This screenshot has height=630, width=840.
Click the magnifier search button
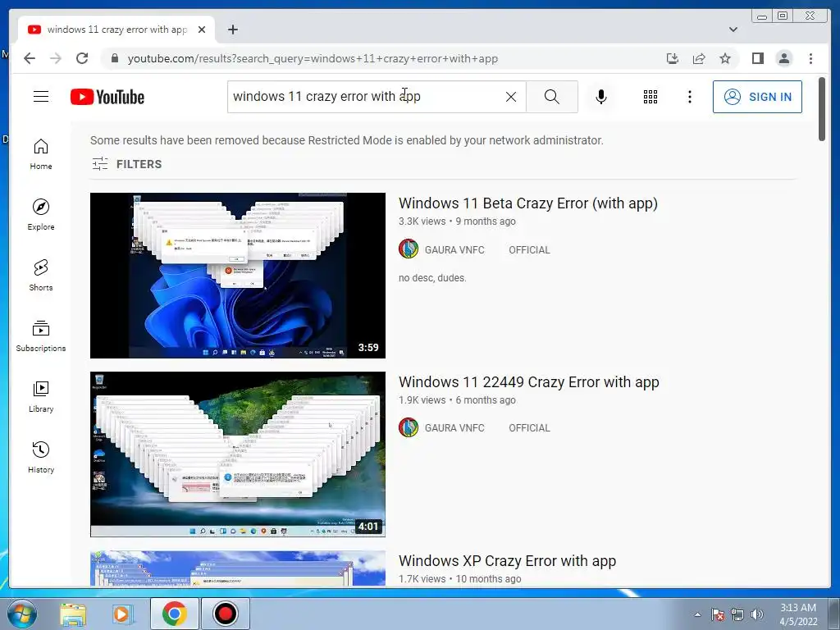[x=552, y=97]
